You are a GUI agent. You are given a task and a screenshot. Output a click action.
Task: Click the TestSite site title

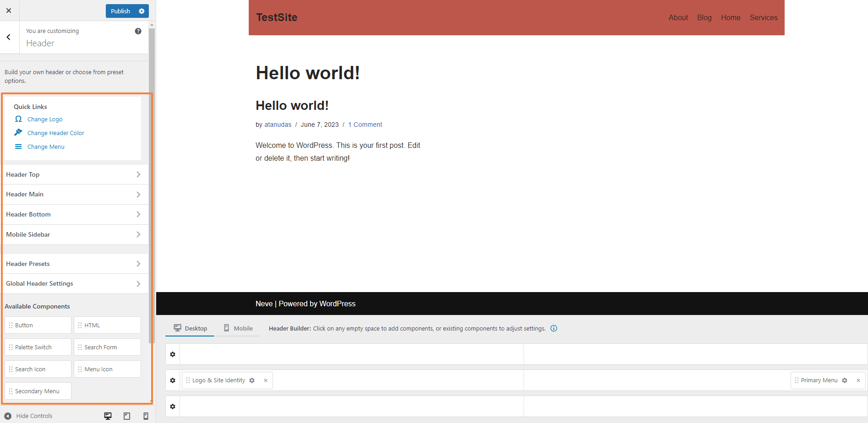pyautogui.click(x=277, y=17)
